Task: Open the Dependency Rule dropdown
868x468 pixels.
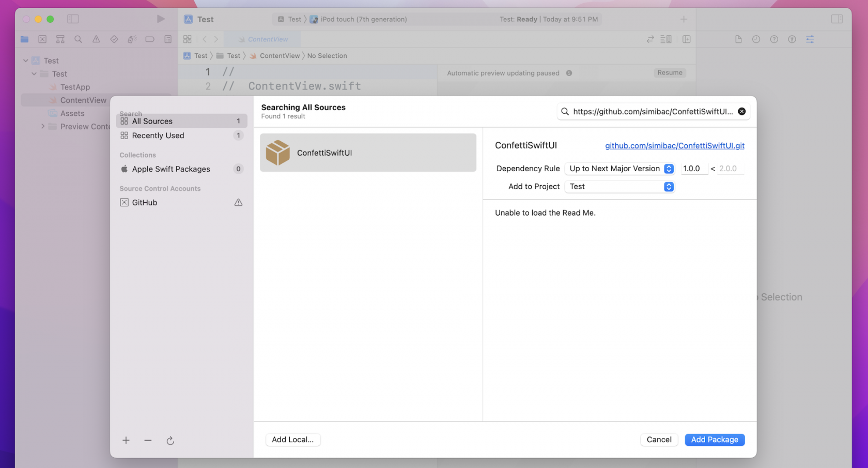Action: coord(621,169)
